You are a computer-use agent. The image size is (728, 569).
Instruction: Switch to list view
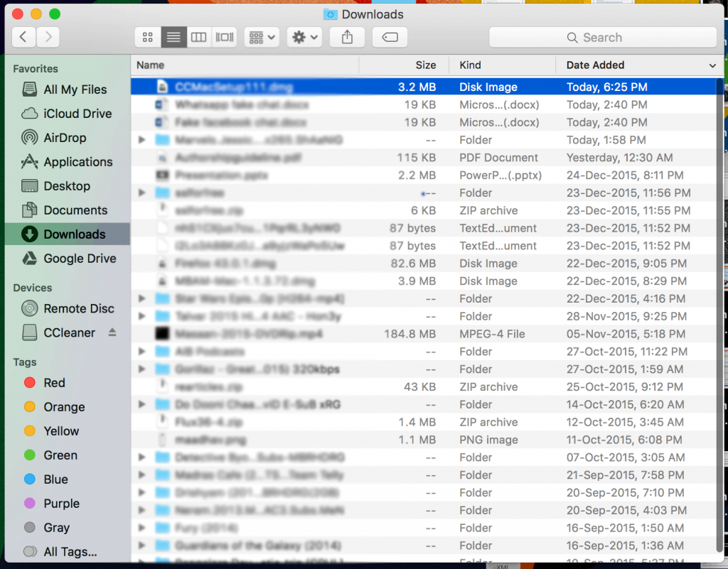173,37
